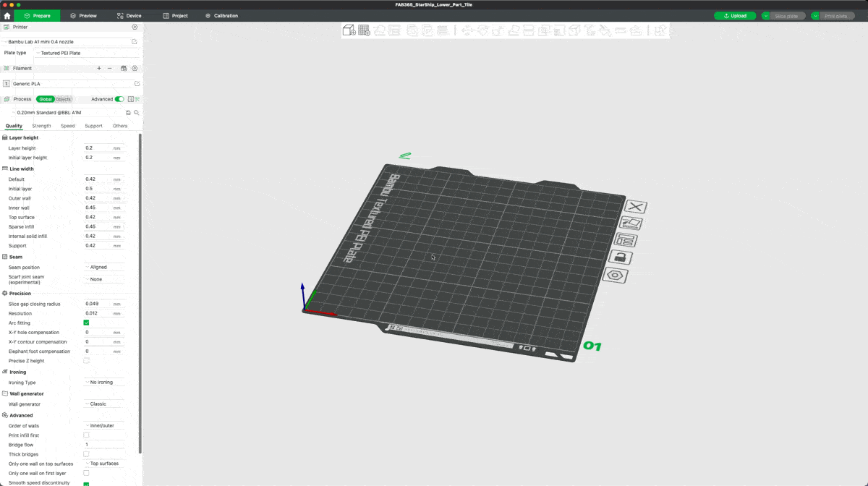Open the Seam position dropdown
This screenshot has width=868, height=486.
coord(103,267)
